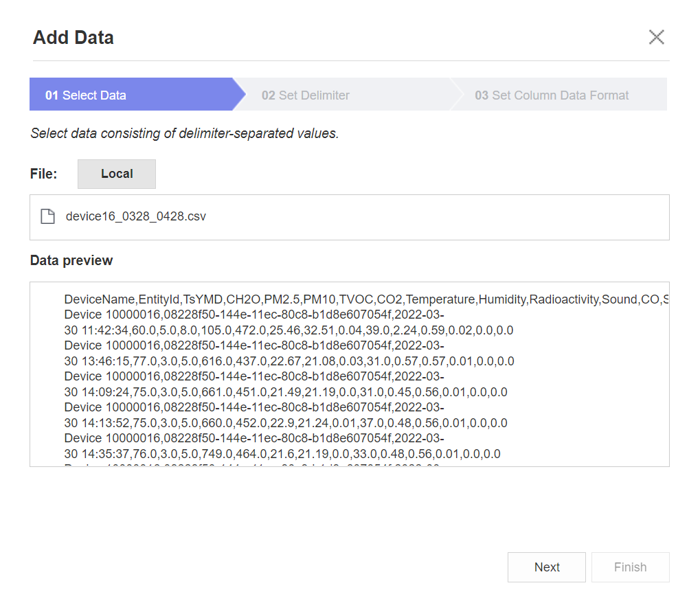Click the File: label
The height and width of the screenshot is (614, 700).
44,174
